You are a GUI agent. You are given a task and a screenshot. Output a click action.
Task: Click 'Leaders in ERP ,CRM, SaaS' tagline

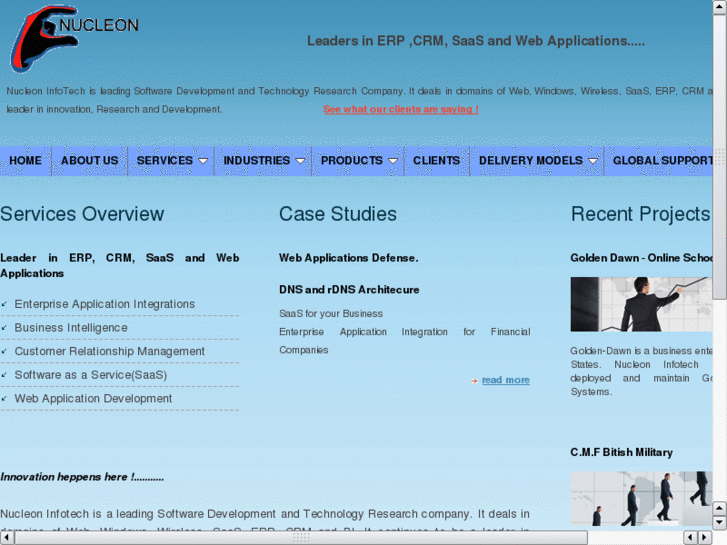point(476,41)
